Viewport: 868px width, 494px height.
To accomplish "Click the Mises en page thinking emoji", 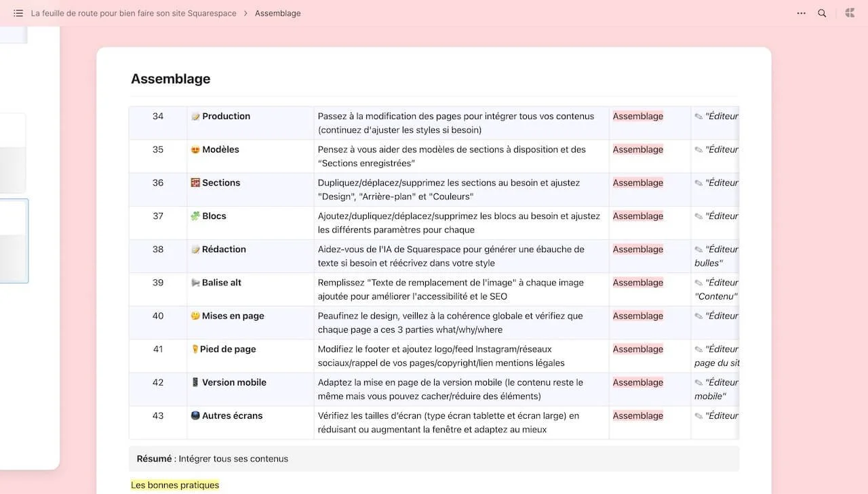I will pyautogui.click(x=195, y=316).
